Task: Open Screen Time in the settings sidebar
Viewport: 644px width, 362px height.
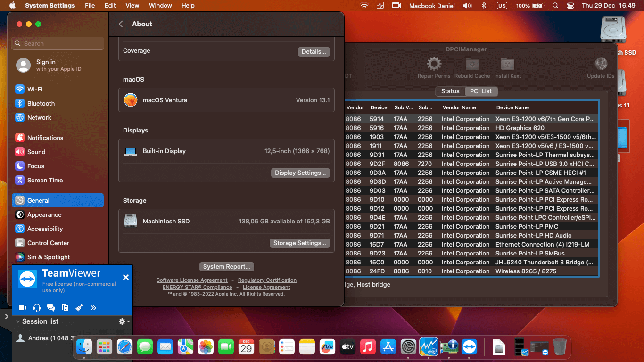Action: pos(58,180)
